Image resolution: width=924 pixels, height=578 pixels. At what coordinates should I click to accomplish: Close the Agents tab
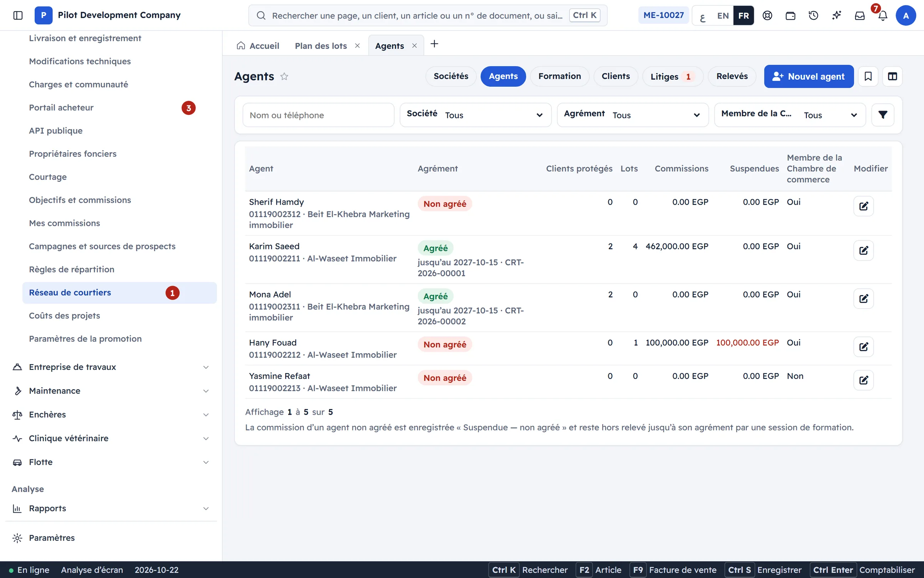coord(414,45)
